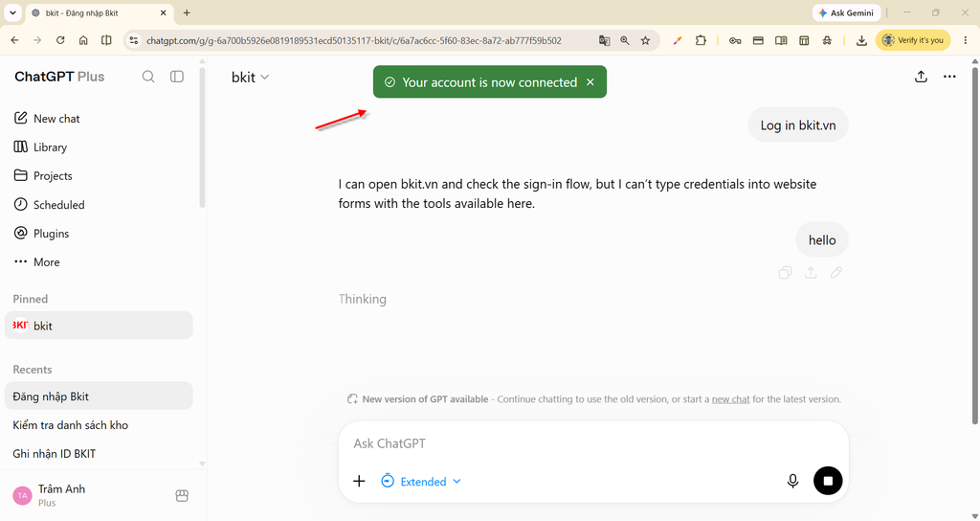Reload the current page
Screen dimensions: 980x521
(x=60, y=40)
